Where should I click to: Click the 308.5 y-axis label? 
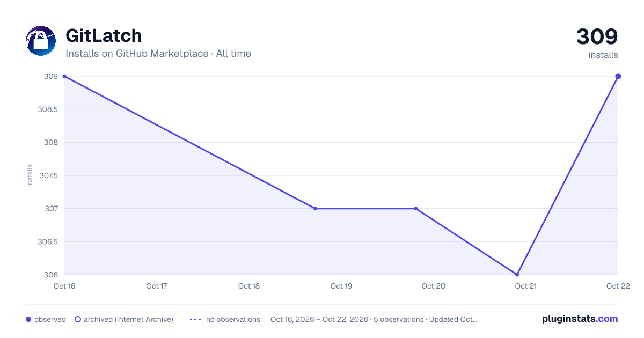[x=47, y=109]
